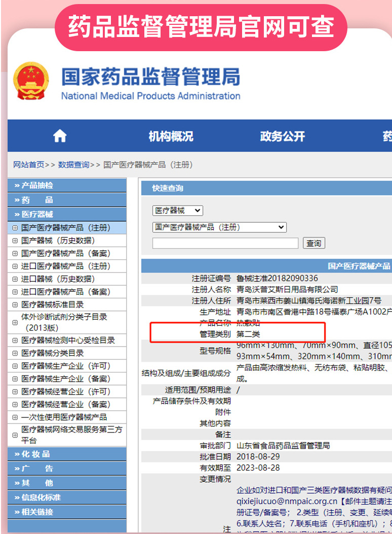The image size is (392, 534).
Task: Click the home icon in the navigation bar
Action: point(60,136)
